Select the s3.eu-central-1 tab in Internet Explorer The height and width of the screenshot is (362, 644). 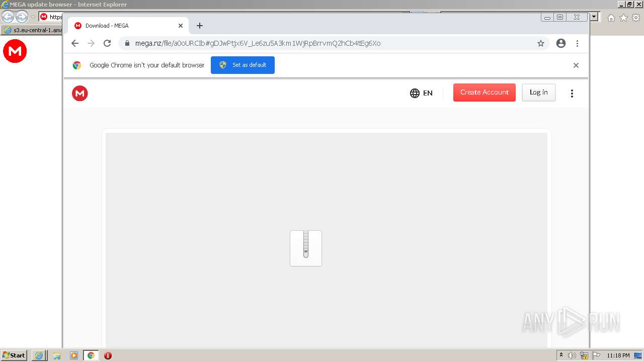(33, 30)
